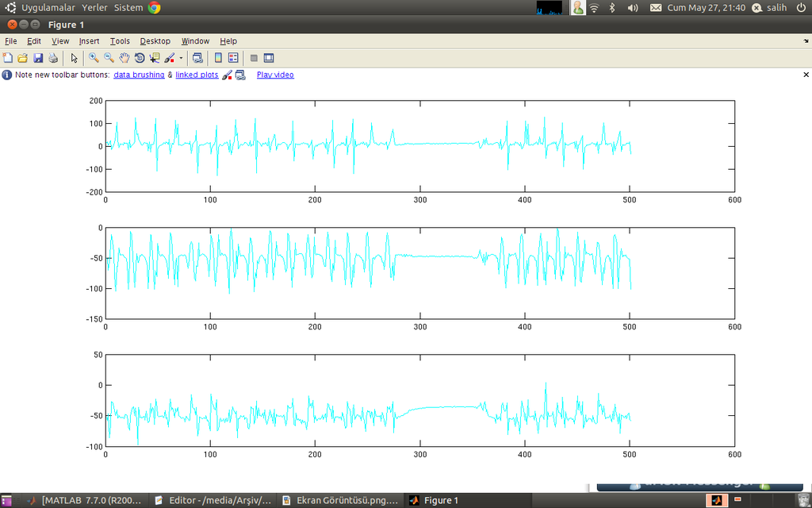
Task: Click the info icon in notification bar
Action: (x=6, y=75)
